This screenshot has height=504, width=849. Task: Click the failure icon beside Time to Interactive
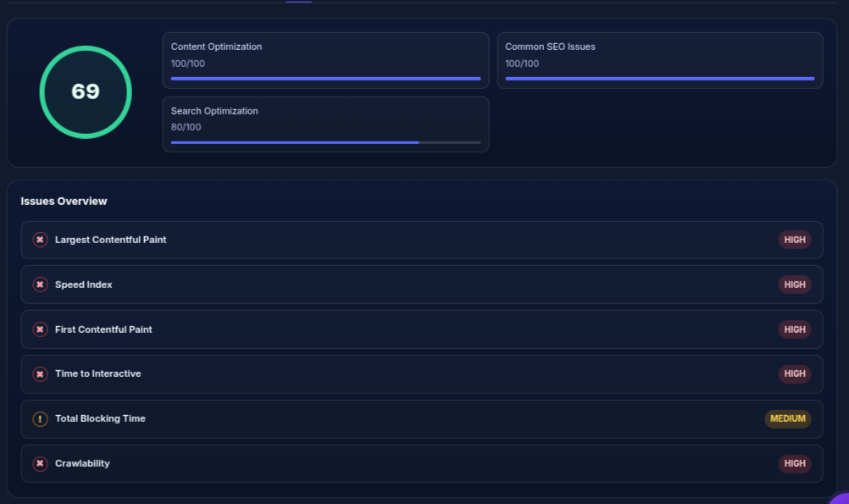coord(40,374)
